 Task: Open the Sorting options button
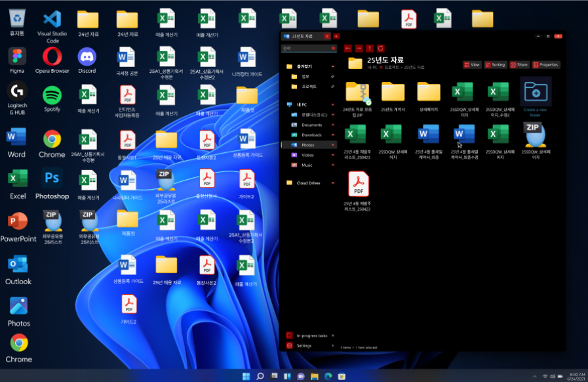pos(496,65)
